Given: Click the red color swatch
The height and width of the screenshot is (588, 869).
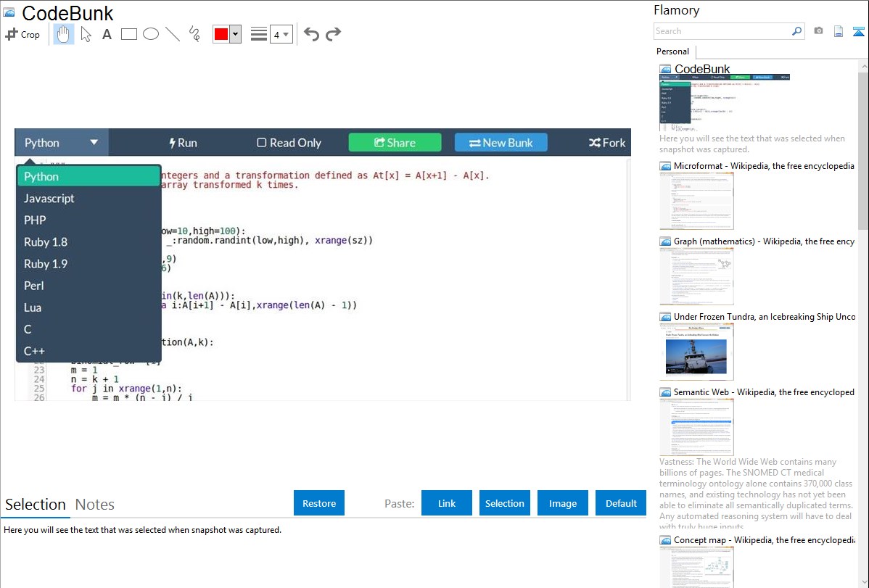Looking at the screenshot, I should [x=221, y=34].
